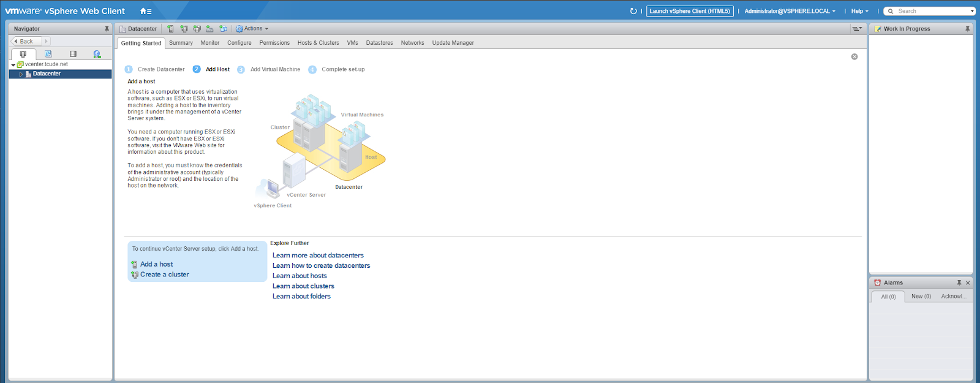This screenshot has width=980, height=383.
Task: Select step 4 Complete set-up
Action: (x=336, y=69)
